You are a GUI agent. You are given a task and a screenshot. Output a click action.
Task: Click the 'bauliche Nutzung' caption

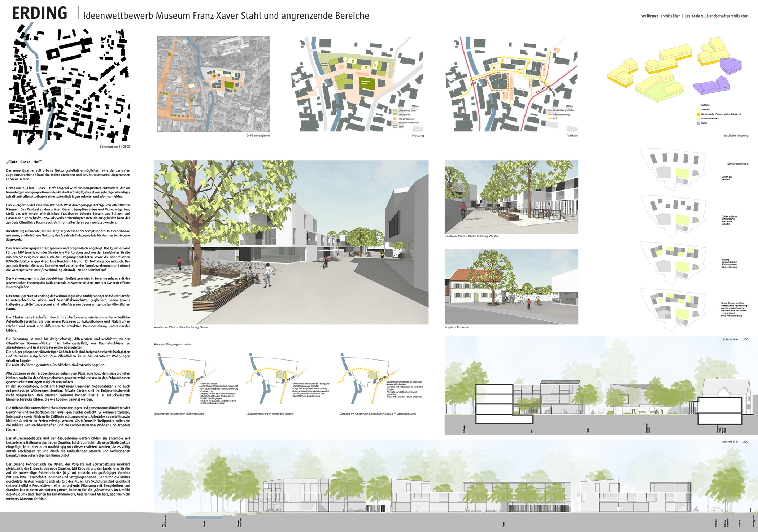coord(736,136)
